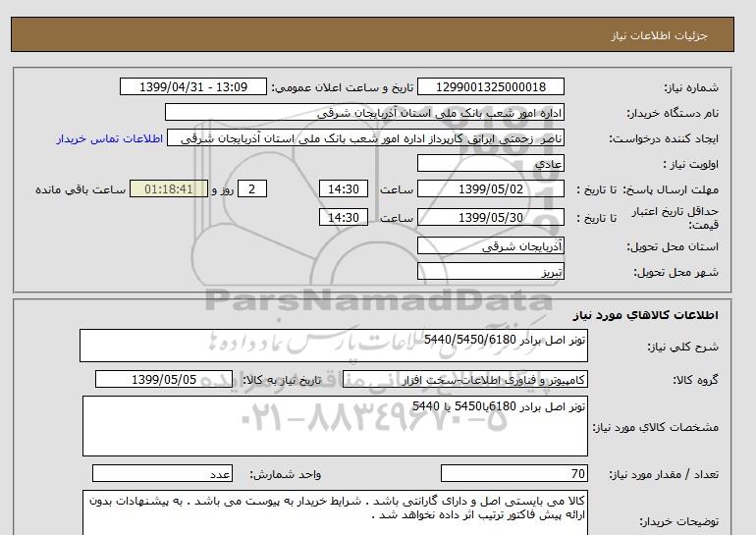Click the countdown timer 01:18:41
This screenshot has height=535, width=756.
click(x=169, y=188)
